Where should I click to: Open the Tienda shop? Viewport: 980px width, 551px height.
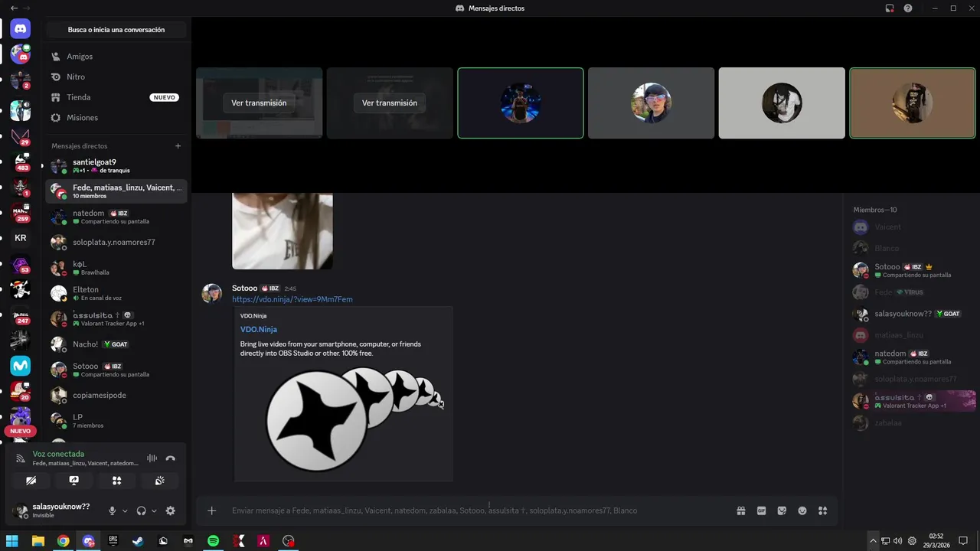click(x=116, y=97)
